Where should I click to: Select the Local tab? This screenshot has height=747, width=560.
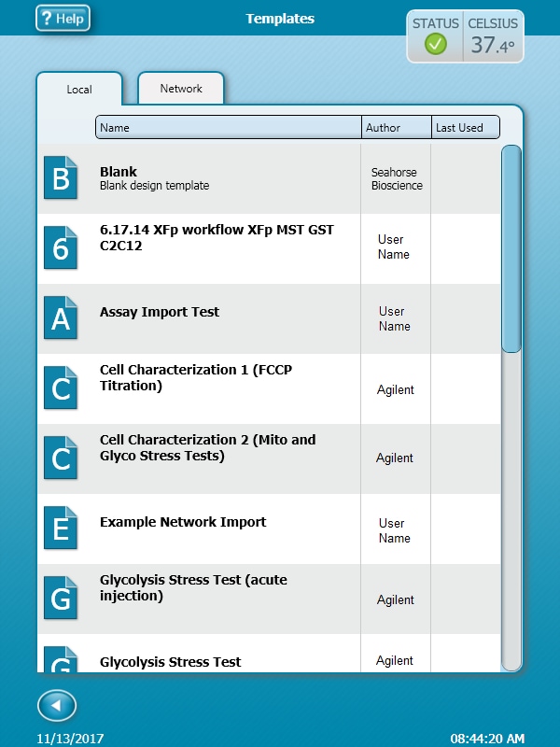click(79, 90)
